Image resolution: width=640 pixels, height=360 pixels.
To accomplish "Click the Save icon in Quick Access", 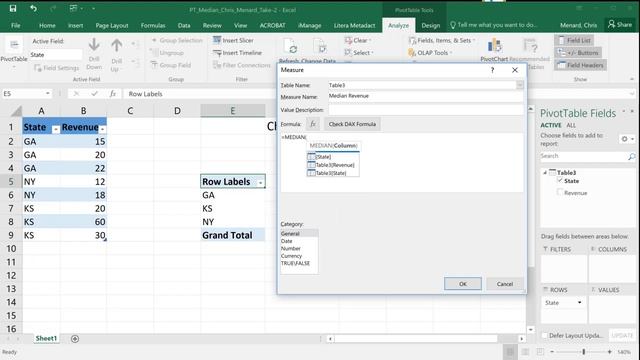I will coord(13,8).
